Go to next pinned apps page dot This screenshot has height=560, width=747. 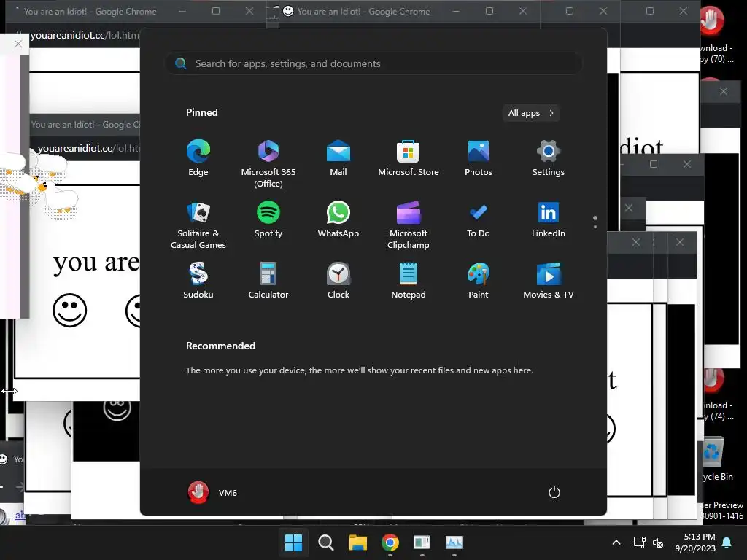[595, 227]
